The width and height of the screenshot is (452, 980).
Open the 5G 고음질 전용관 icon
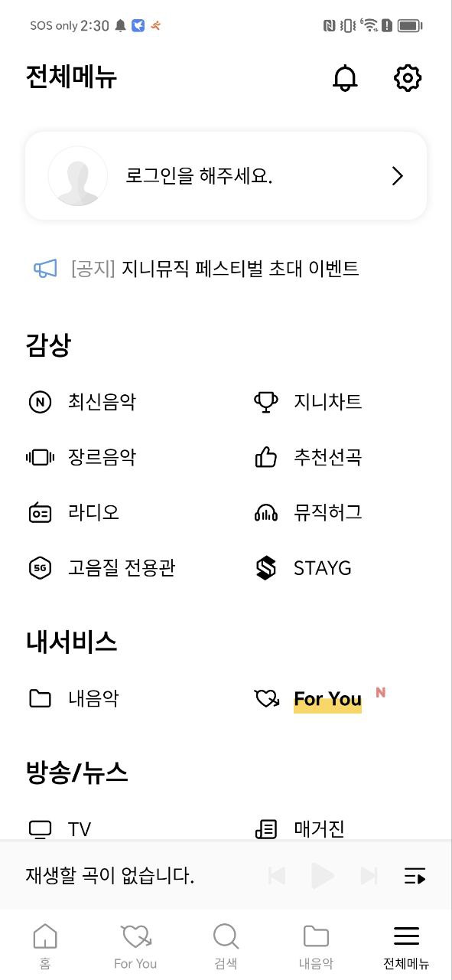40,567
